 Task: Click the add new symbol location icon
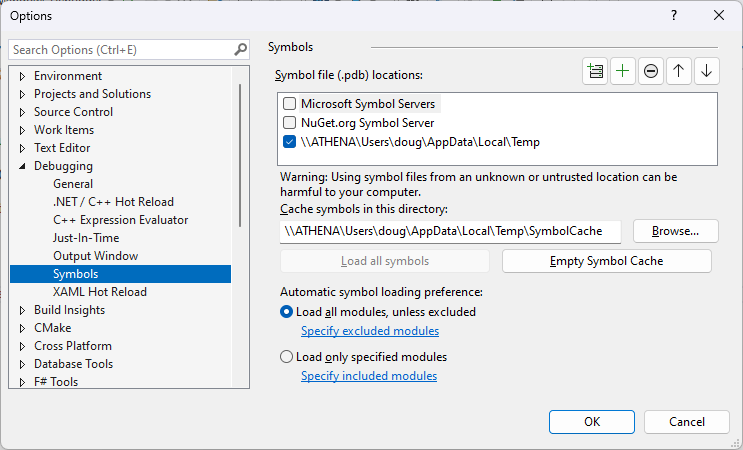pyautogui.click(x=596, y=71)
